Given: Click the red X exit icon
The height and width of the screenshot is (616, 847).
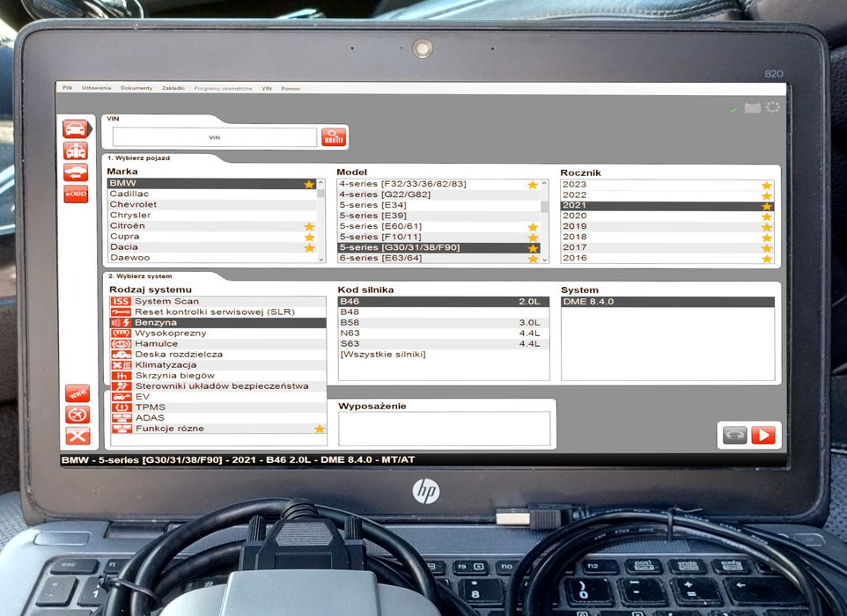Looking at the screenshot, I should [x=77, y=436].
